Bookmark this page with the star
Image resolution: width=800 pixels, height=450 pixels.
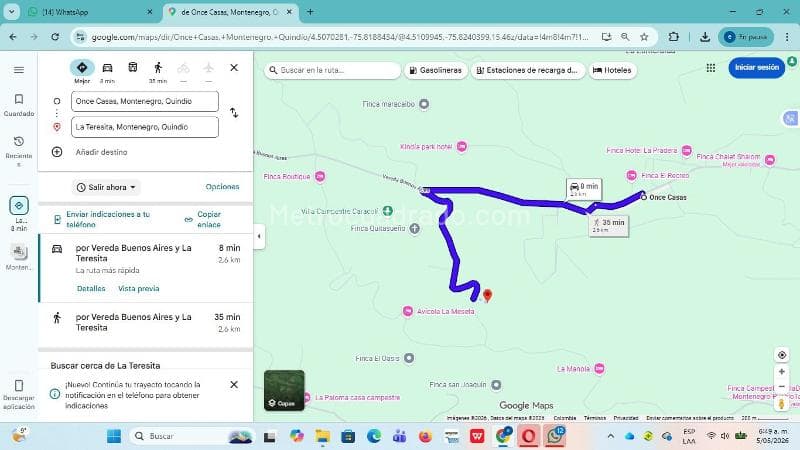[x=644, y=37]
